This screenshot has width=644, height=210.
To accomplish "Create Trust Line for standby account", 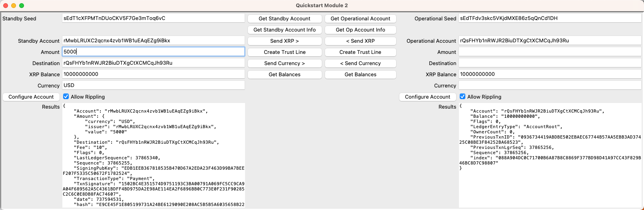I will click(284, 52).
